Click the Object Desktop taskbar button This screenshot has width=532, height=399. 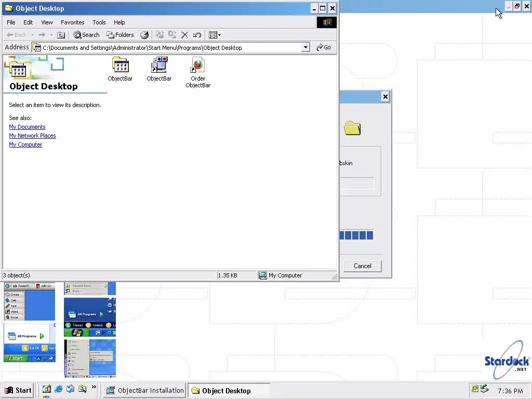pos(229,391)
